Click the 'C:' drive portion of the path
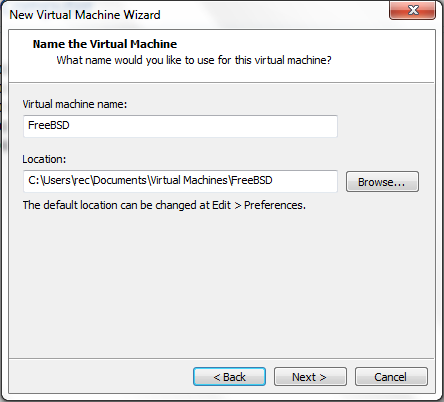The image size is (444, 402). click(34, 180)
